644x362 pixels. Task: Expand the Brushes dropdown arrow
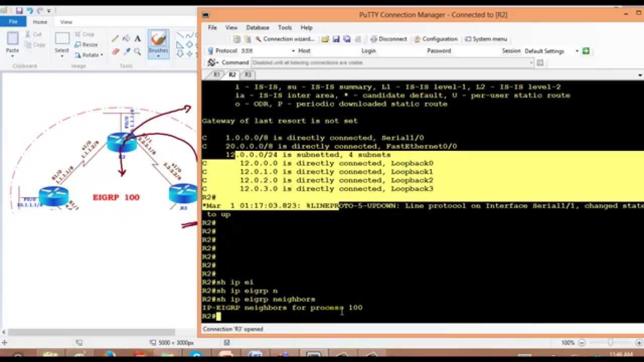point(158,56)
